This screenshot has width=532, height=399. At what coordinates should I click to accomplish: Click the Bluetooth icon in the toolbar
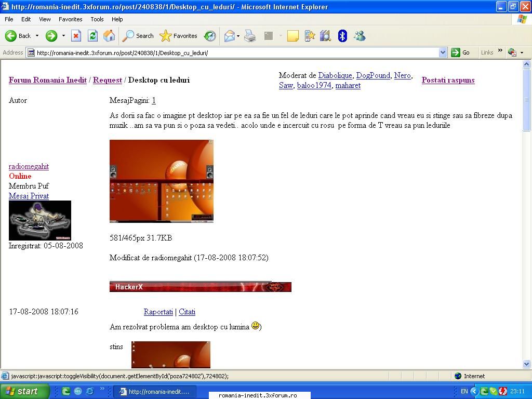coord(342,36)
